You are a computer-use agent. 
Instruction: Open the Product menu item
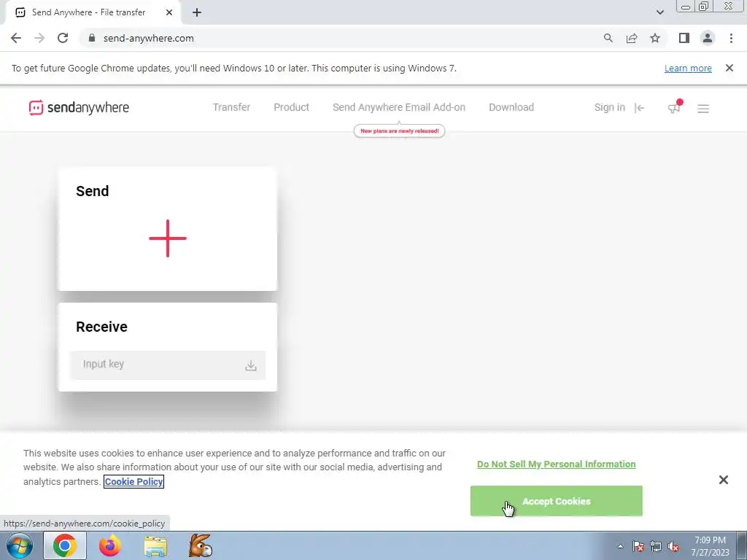292,107
